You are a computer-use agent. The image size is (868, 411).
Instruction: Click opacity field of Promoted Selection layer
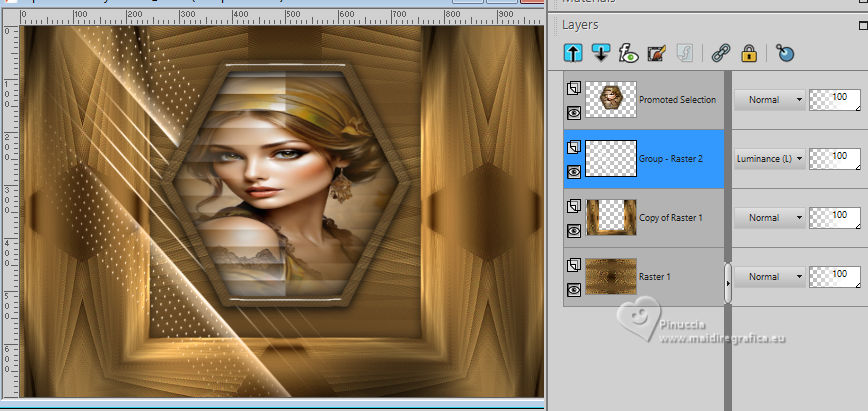click(835, 100)
